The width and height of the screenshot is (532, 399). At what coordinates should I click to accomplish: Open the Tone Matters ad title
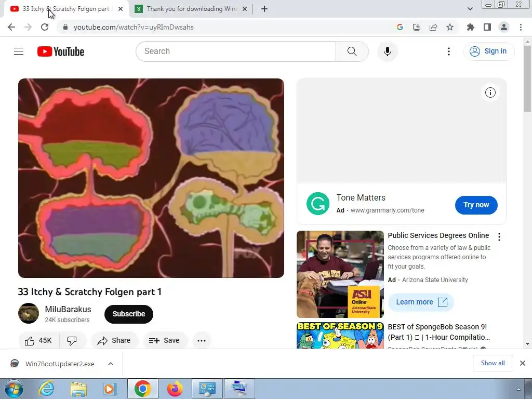(x=361, y=197)
